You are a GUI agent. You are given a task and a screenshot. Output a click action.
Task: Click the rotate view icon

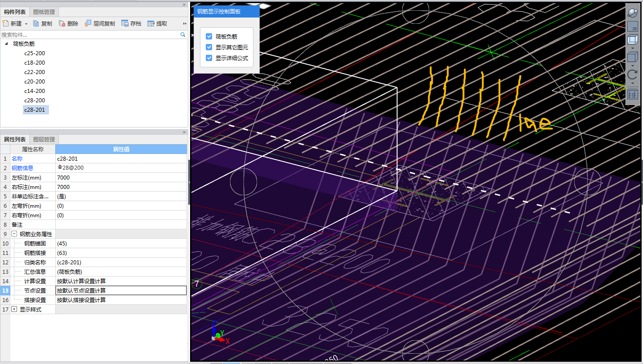[x=632, y=75]
